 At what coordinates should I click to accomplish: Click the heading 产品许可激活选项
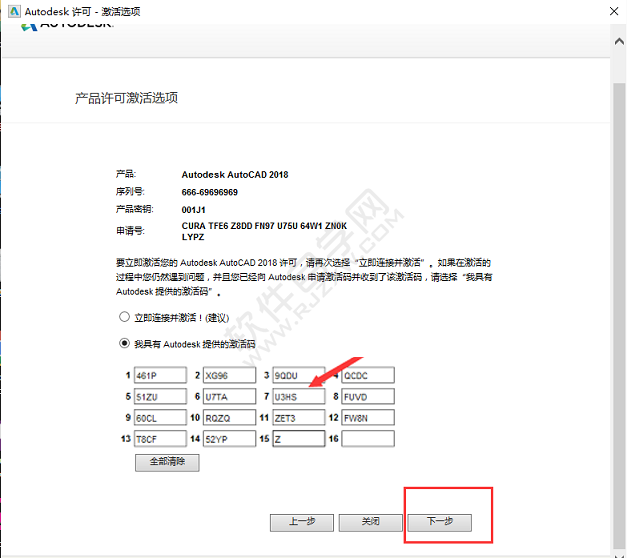coord(126,98)
